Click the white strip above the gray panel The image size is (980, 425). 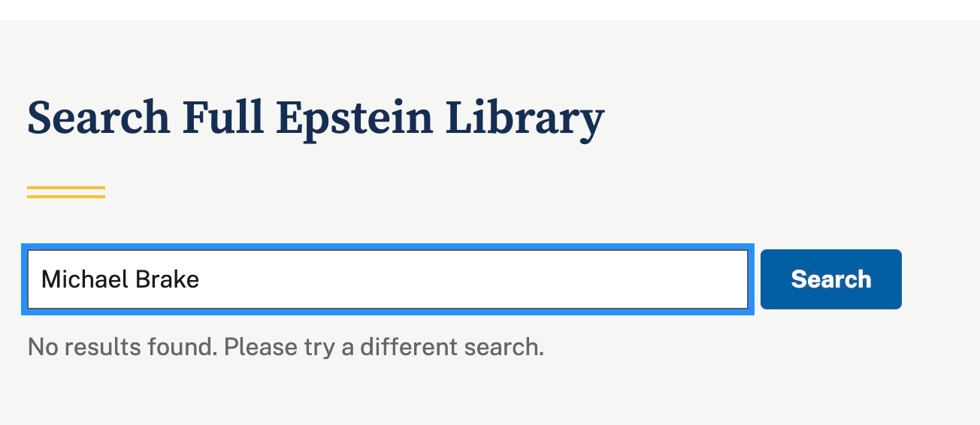coord(488,10)
